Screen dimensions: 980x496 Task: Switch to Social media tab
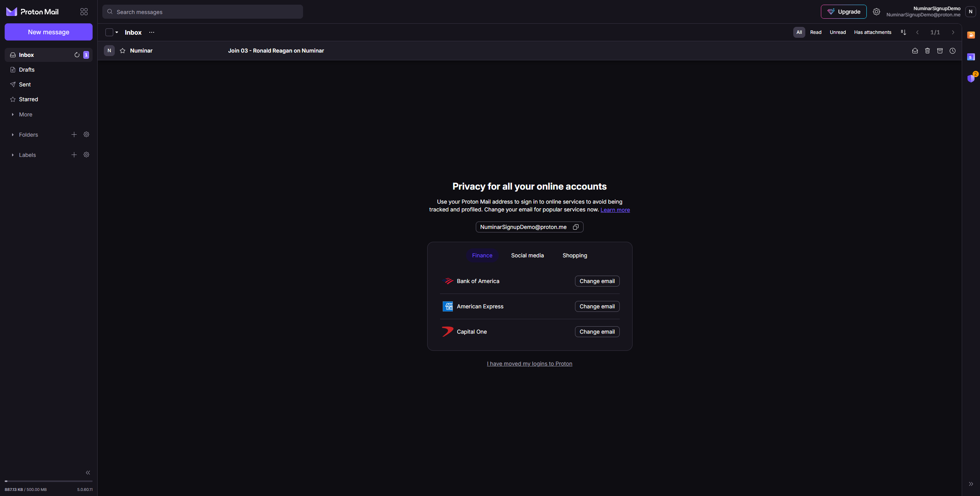527,255
